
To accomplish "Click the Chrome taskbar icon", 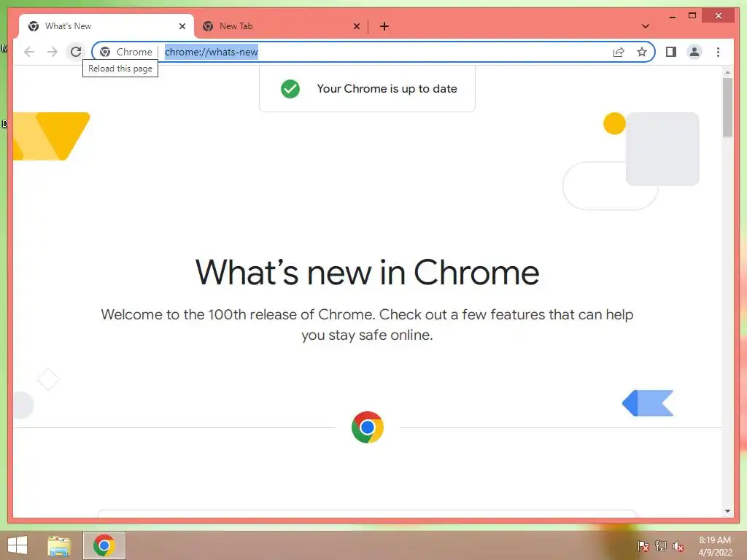I will pyautogui.click(x=104, y=545).
